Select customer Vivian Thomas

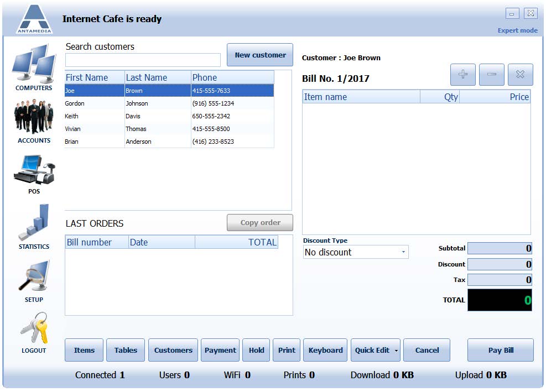click(x=169, y=129)
